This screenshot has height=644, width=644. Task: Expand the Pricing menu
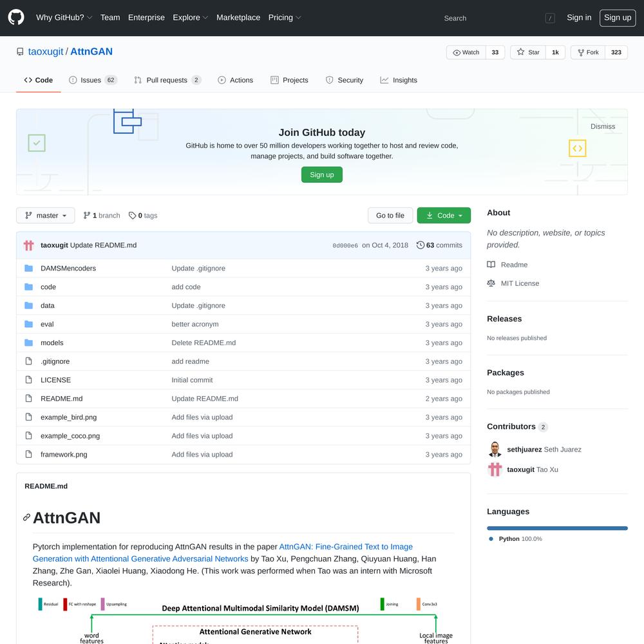click(285, 17)
